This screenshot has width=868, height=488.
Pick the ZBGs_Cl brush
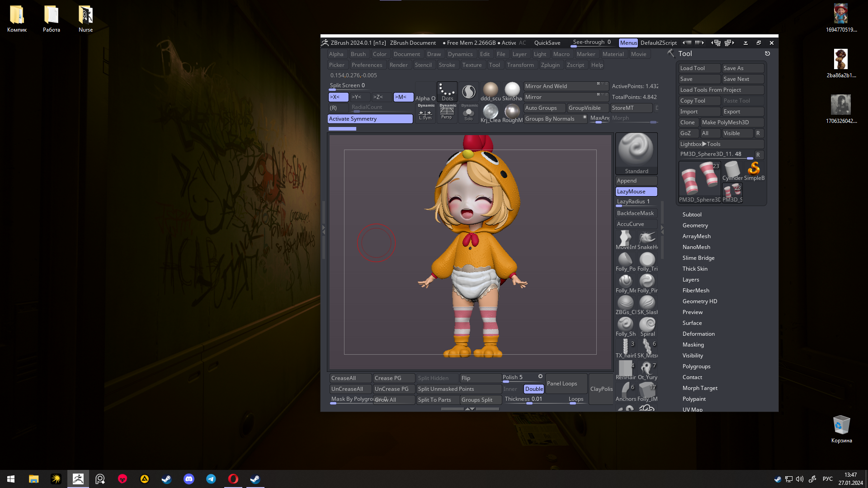(625, 305)
